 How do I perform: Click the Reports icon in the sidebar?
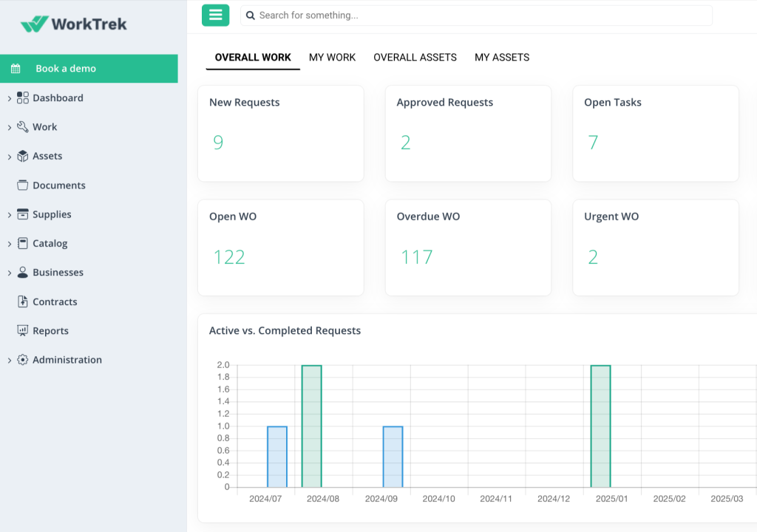pos(23,330)
